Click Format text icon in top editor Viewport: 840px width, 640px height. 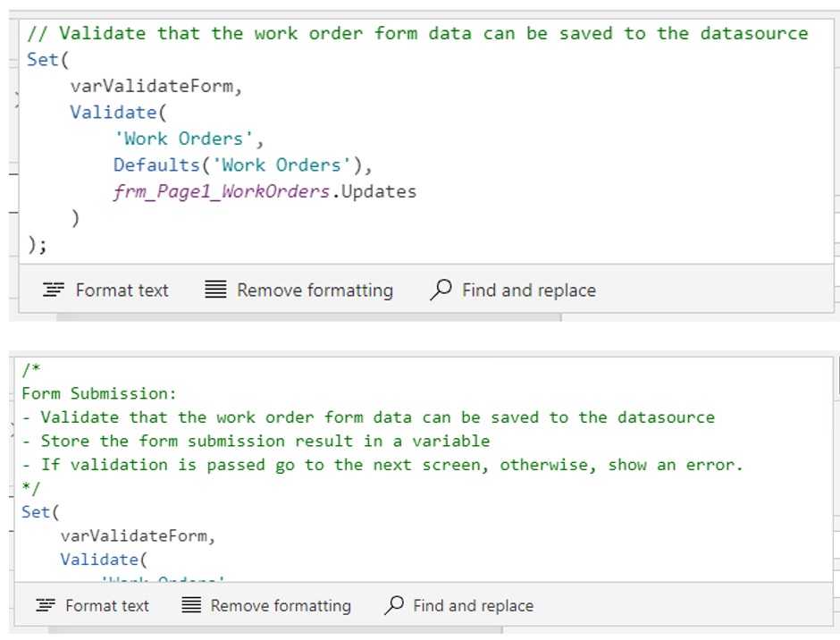click(x=54, y=290)
